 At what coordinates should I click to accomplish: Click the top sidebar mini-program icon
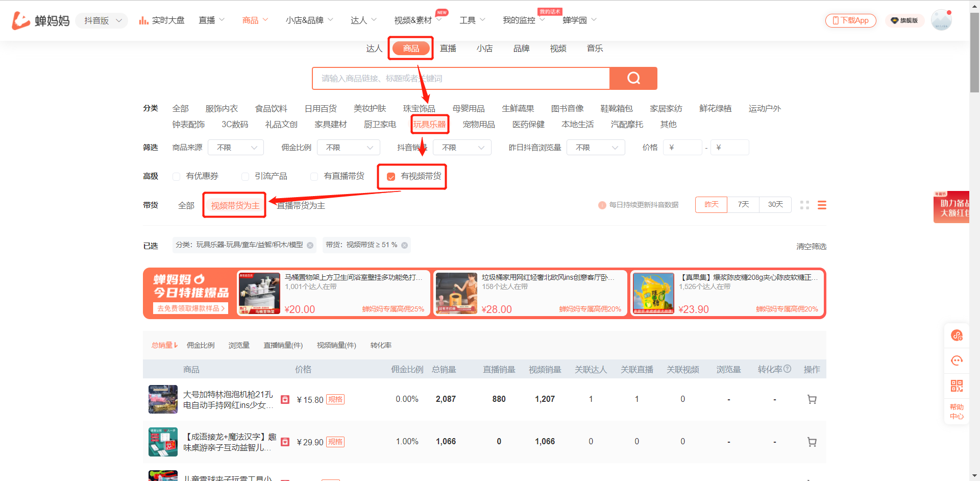(957, 335)
